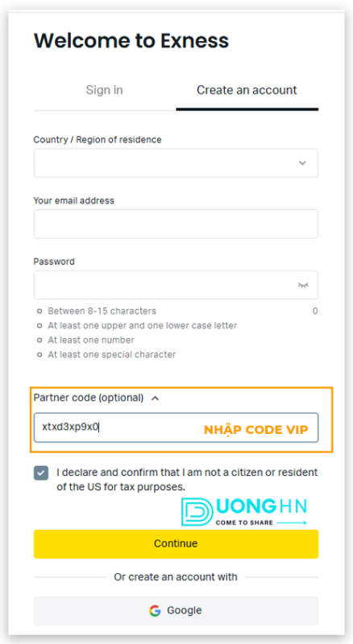This screenshot has height=644, width=353.
Task: Click the Welcome to Exness heading
Action: (x=131, y=41)
